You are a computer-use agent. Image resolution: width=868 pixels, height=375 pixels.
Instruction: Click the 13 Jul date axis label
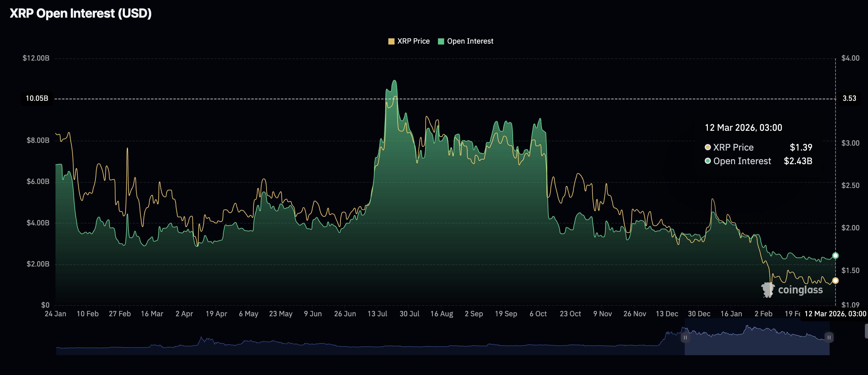(377, 314)
